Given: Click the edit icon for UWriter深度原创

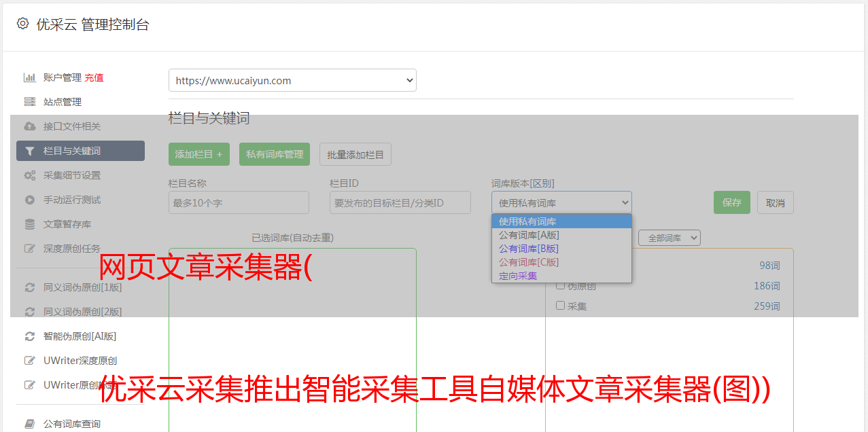Looking at the screenshot, I should tap(29, 361).
